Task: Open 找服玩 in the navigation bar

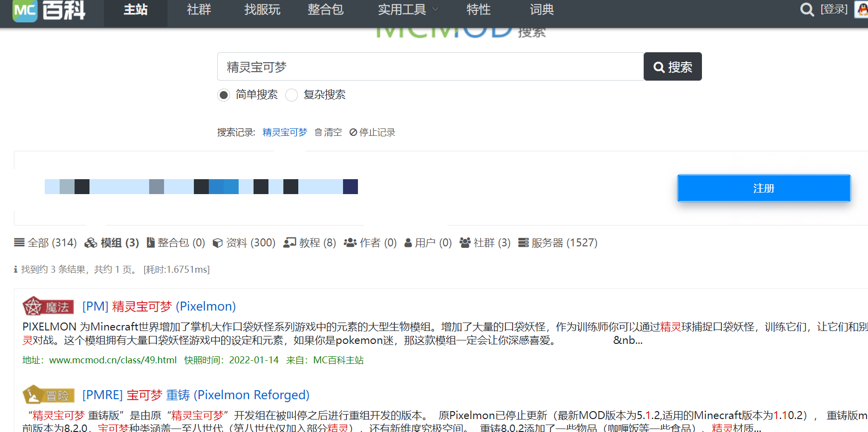Action: point(262,10)
